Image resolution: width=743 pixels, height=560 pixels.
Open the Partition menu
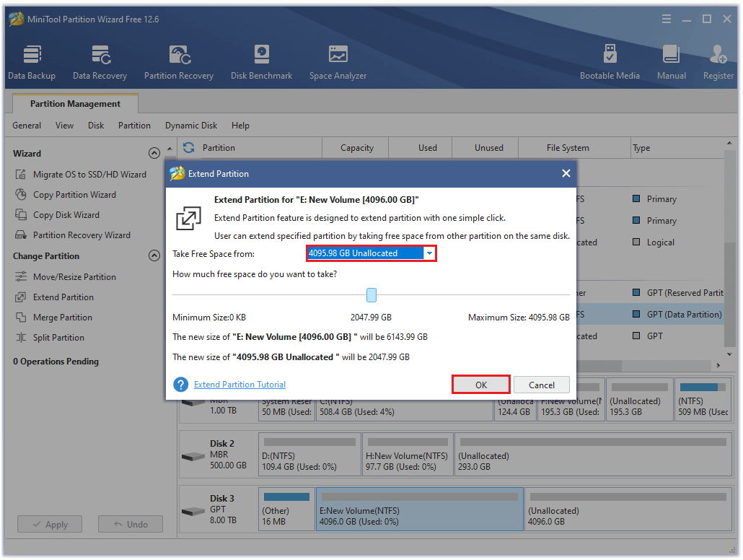[134, 125]
